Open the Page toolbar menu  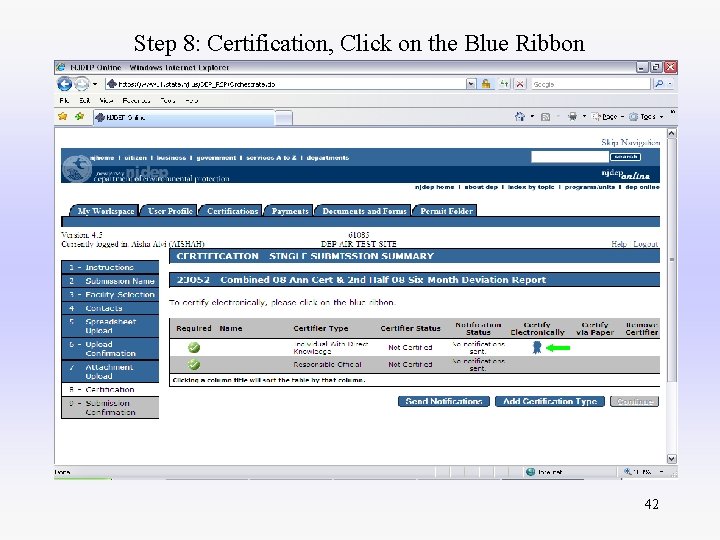tap(608, 117)
